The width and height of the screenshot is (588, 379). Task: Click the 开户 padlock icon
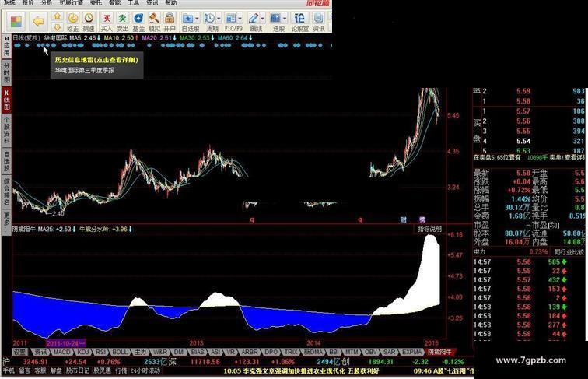170,22
